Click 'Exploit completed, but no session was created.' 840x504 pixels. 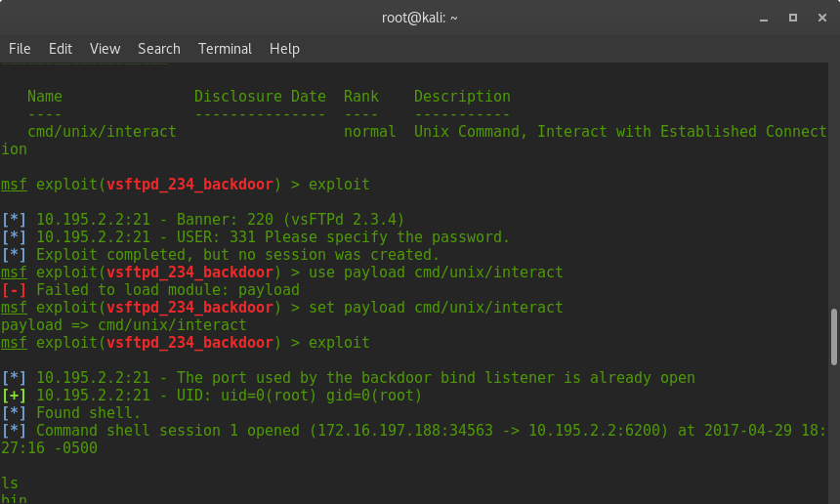[237, 255]
